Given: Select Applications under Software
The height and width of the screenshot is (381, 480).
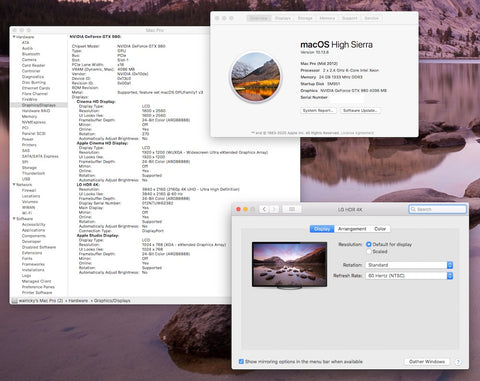Looking at the screenshot, I should [x=33, y=230].
